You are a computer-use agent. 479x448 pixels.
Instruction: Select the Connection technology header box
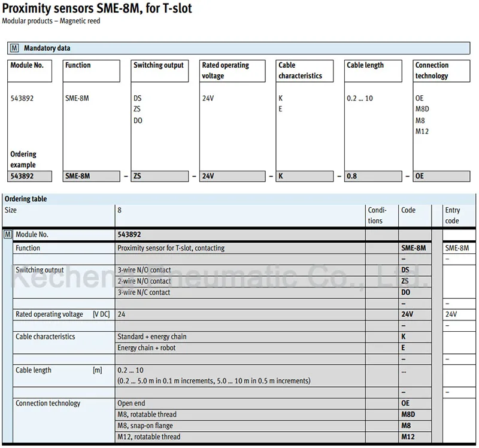(x=441, y=71)
